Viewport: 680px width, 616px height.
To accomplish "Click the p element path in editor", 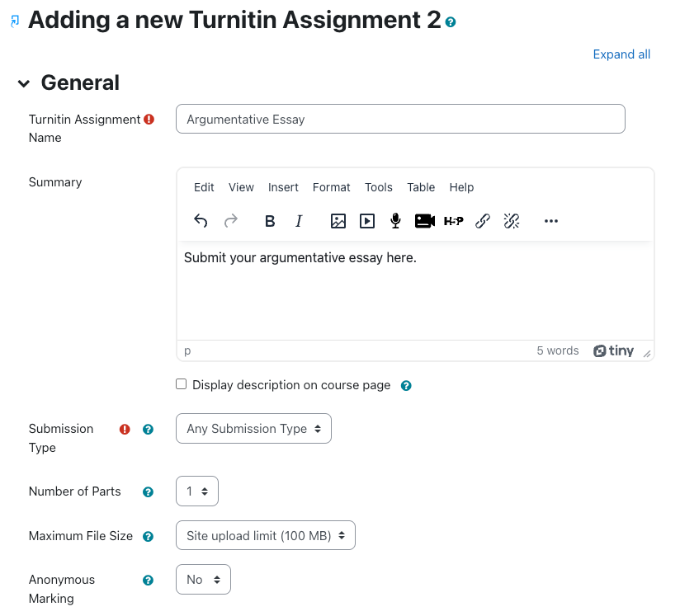I will (x=187, y=350).
